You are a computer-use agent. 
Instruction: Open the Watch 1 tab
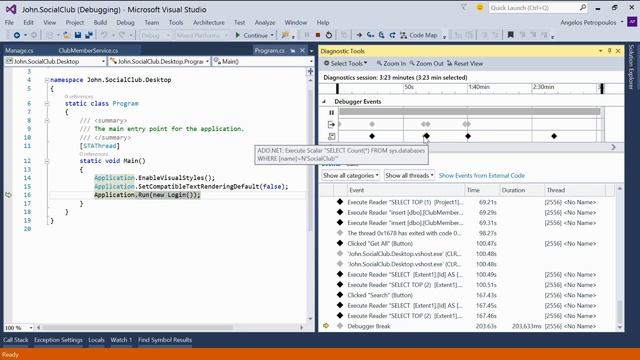pyautogui.click(x=121, y=340)
